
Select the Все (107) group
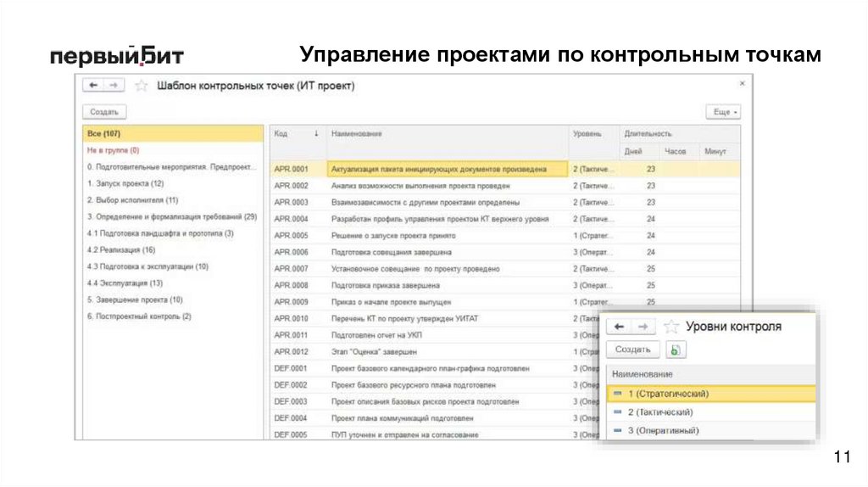[173, 133]
